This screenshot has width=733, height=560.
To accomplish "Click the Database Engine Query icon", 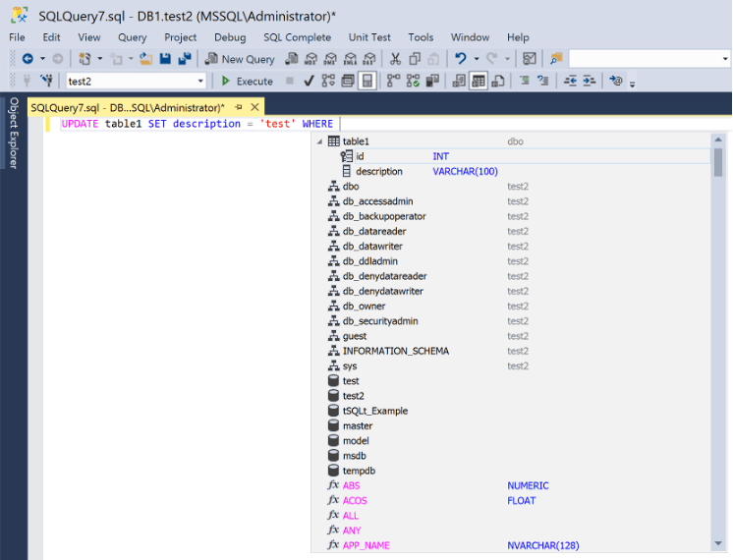I will [291, 58].
